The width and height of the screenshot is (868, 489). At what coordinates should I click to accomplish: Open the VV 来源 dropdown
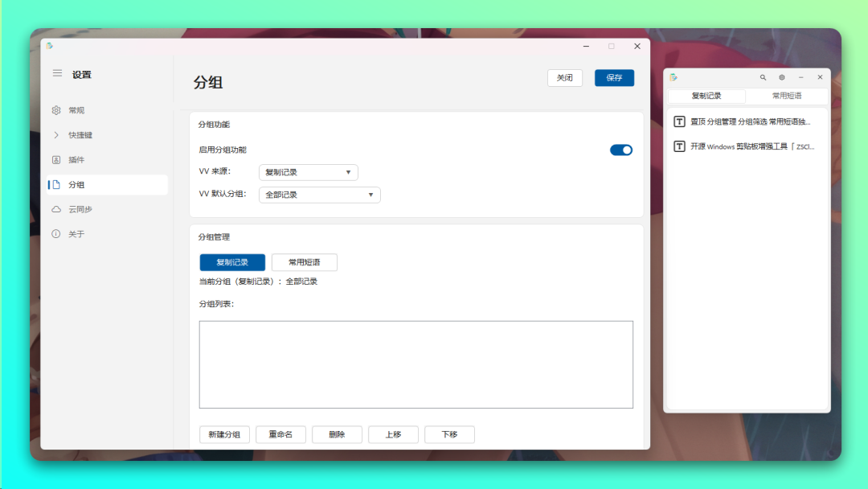point(308,172)
